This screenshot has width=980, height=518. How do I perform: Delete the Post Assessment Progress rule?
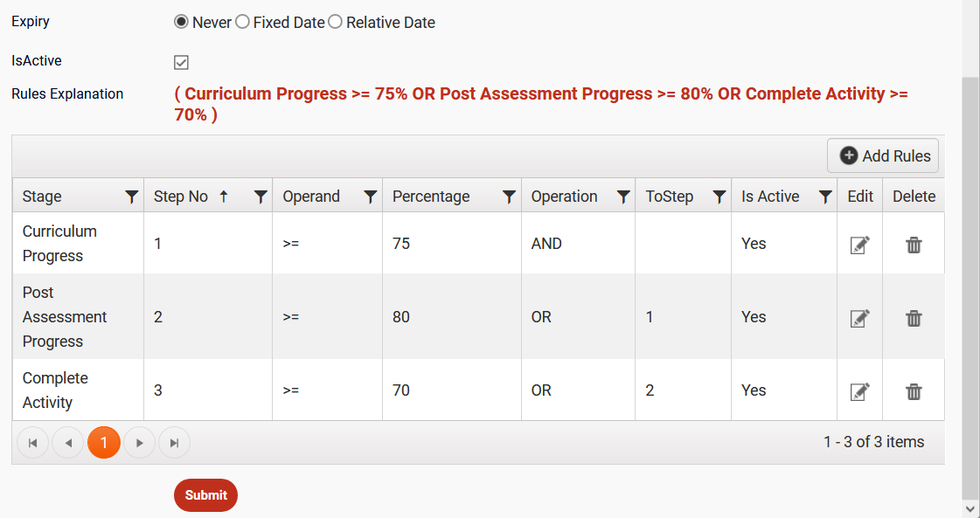914,317
